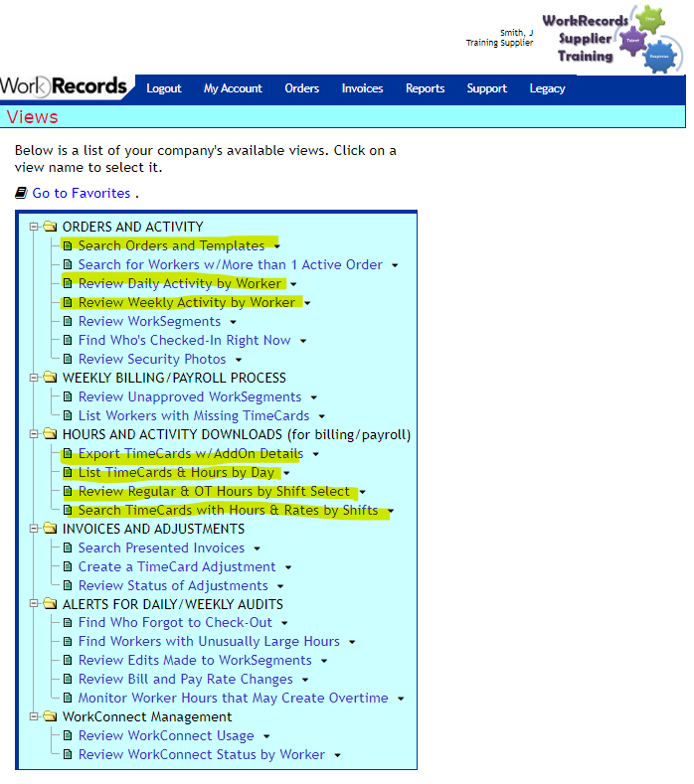This screenshot has width=694, height=784.
Task: Click document icon beside Search Presented Invoices
Action: (68, 548)
